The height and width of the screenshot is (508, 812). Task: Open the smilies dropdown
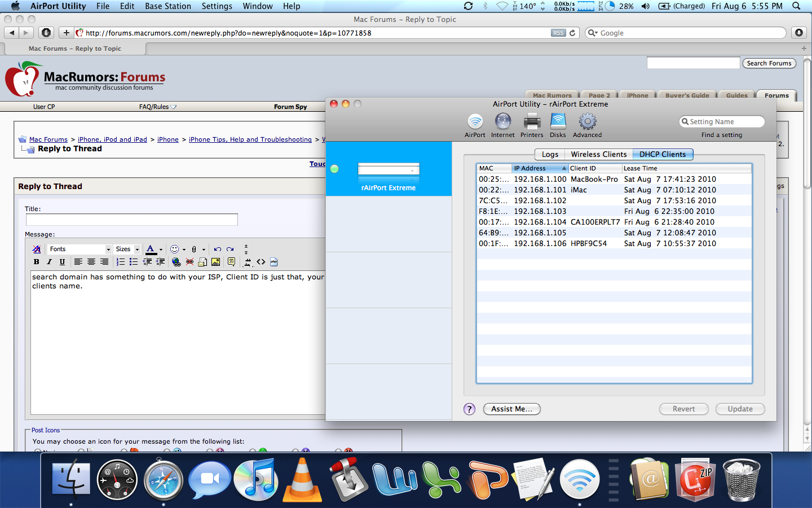point(184,249)
